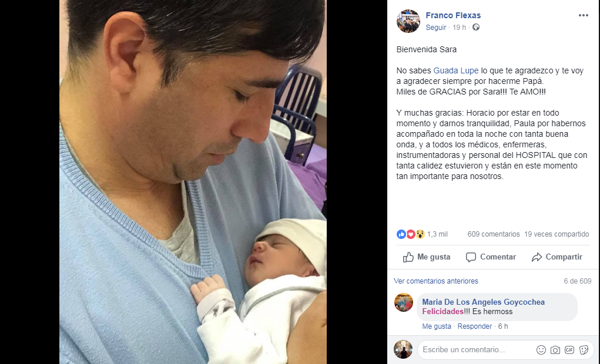Click the Compartir share button

pos(557,257)
